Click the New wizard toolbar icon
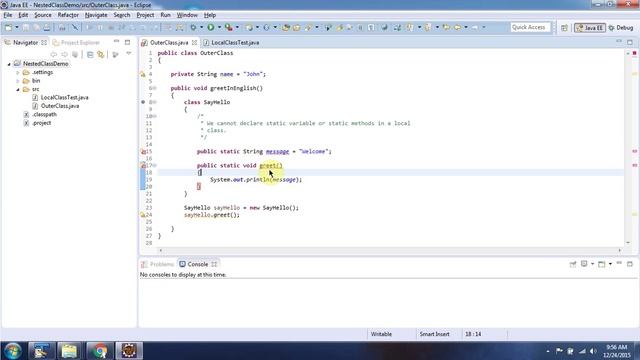The width and height of the screenshot is (640, 360). (x=8, y=27)
